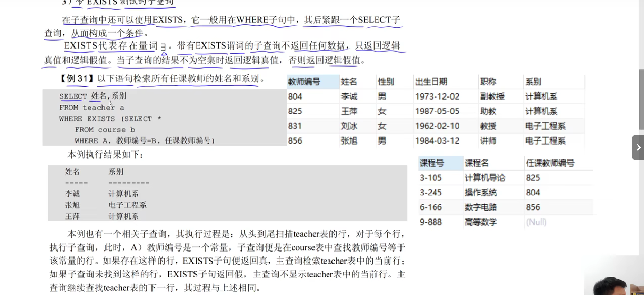This screenshot has height=295, width=644.
Task: Select course number 3-245 cell
Action: tap(431, 193)
